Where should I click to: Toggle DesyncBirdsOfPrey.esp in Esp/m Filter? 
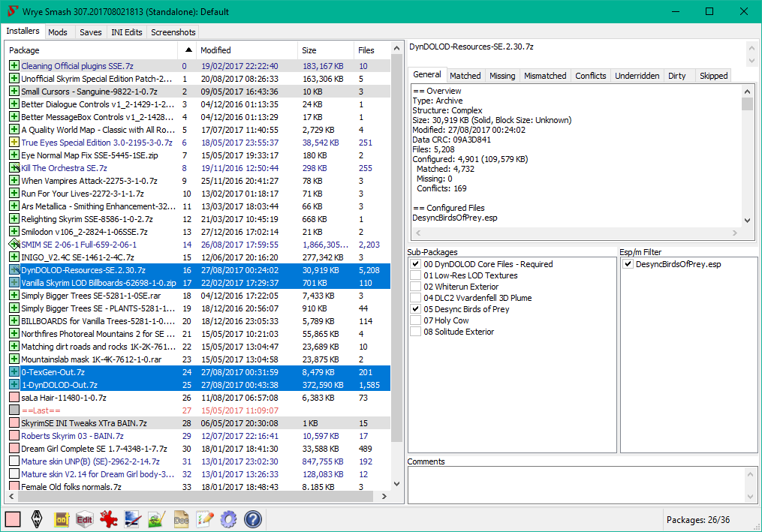click(x=628, y=264)
